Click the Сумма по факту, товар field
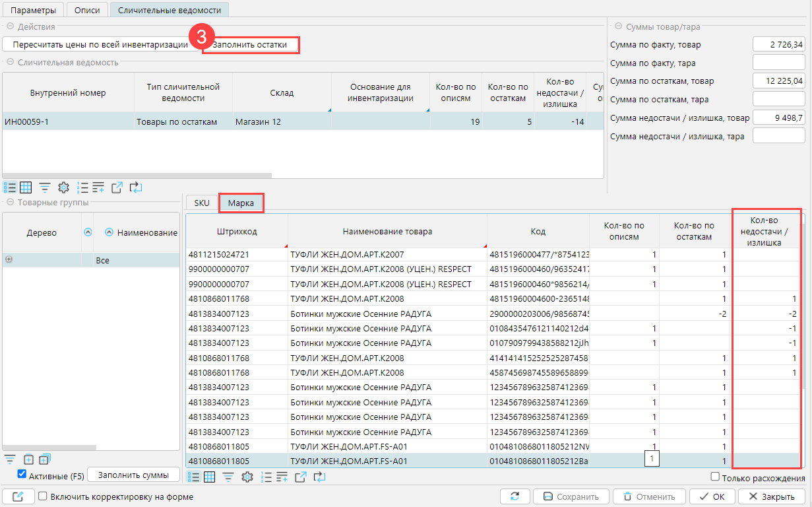Viewport: 812px width, 507px height. pyautogui.click(x=778, y=45)
